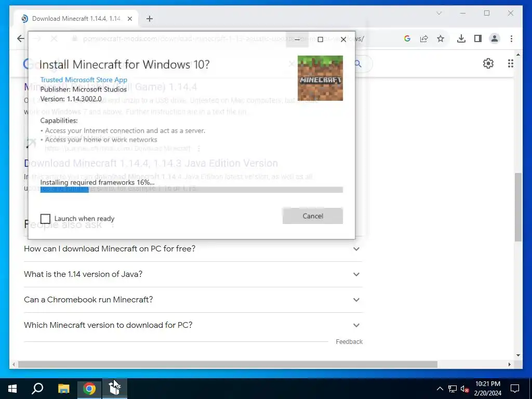Open Google settings gear icon

[488, 63]
